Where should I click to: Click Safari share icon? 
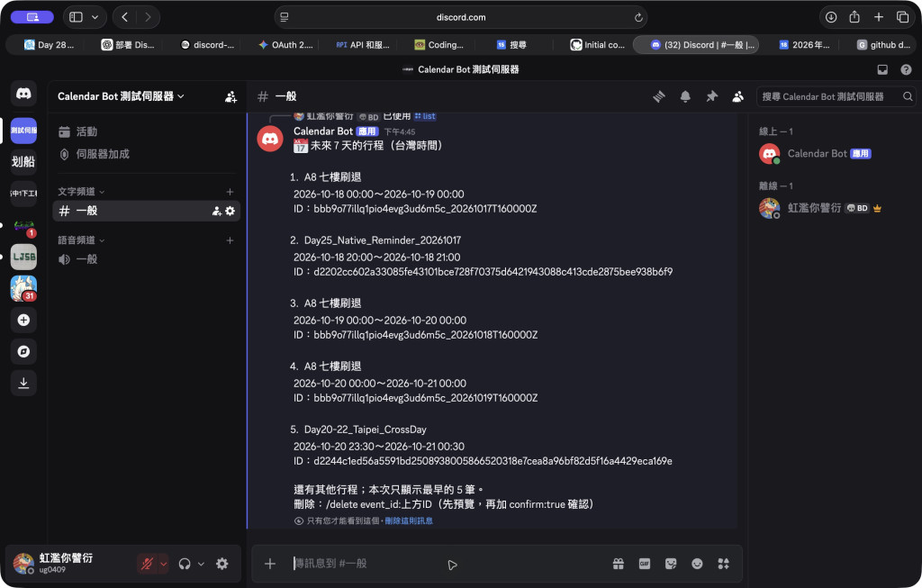pos(854,17)
